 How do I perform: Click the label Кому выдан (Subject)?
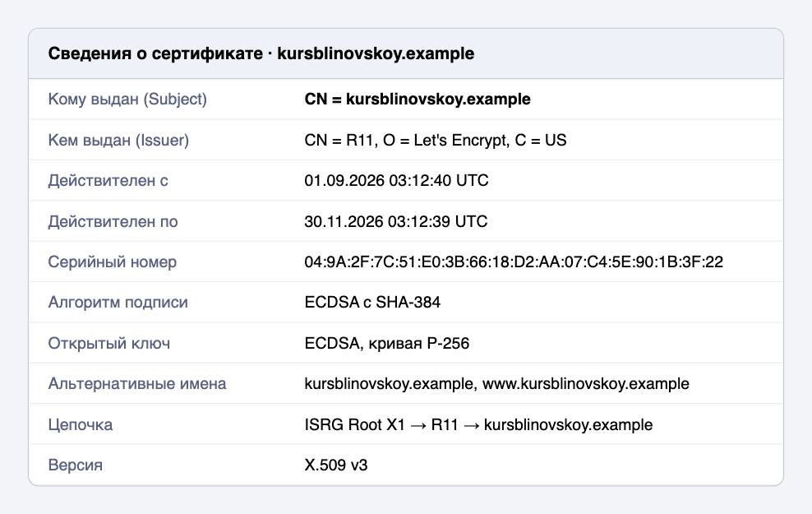pyautogui.click(x=127, y=99)
